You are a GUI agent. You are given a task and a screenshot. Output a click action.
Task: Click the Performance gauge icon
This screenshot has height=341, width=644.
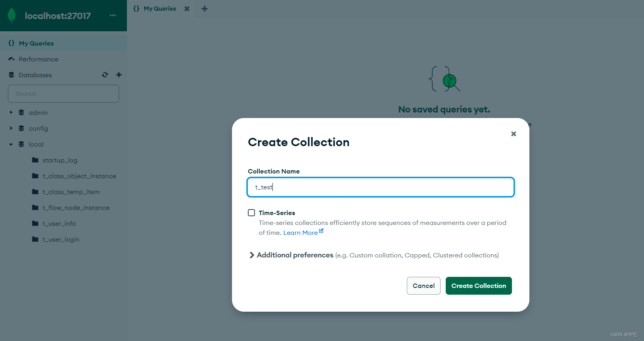tap(11, 59)
